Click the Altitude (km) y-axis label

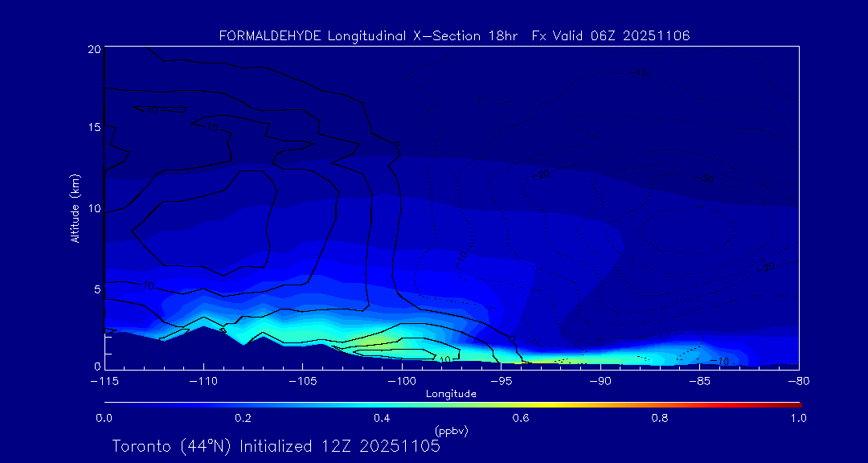click(x=75, y=207)
